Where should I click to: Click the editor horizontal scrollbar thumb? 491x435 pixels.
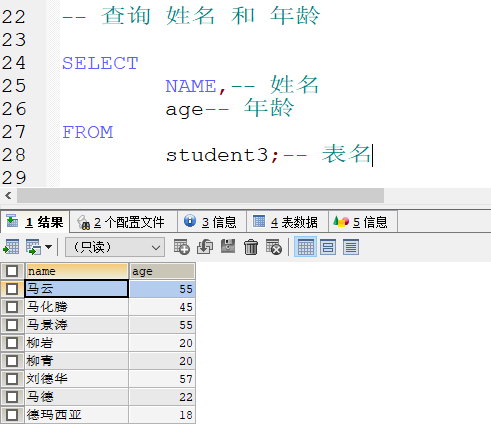pyautogui.click(x=200, y=195)
